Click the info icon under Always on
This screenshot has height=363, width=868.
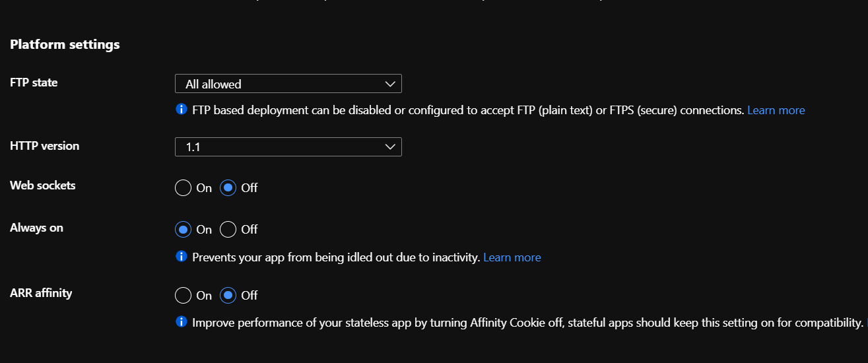coord(182,257)
